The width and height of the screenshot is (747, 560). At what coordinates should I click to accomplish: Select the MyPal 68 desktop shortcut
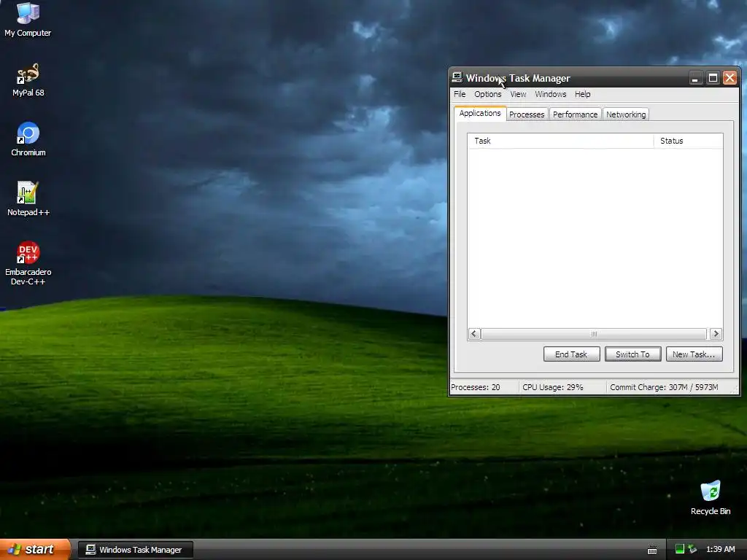28,79
